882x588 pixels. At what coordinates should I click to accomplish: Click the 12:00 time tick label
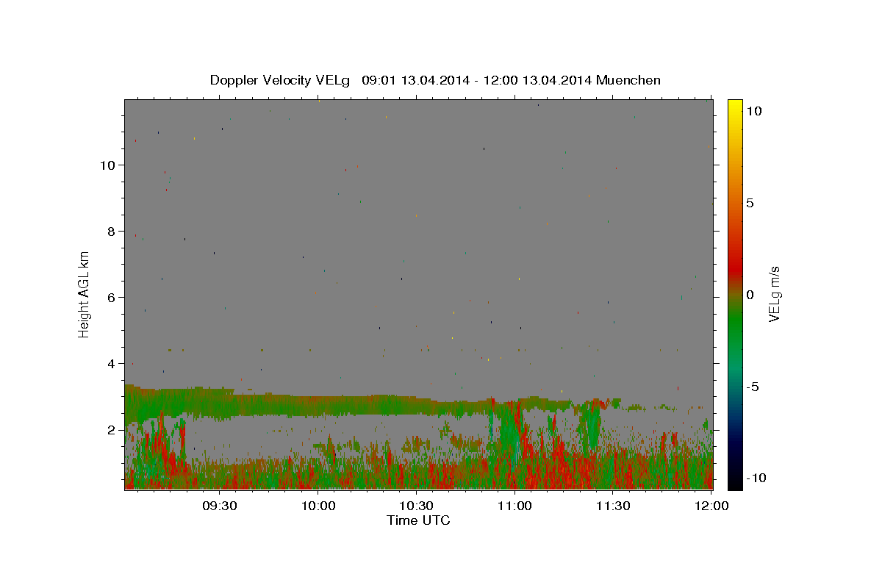point(711,506)
